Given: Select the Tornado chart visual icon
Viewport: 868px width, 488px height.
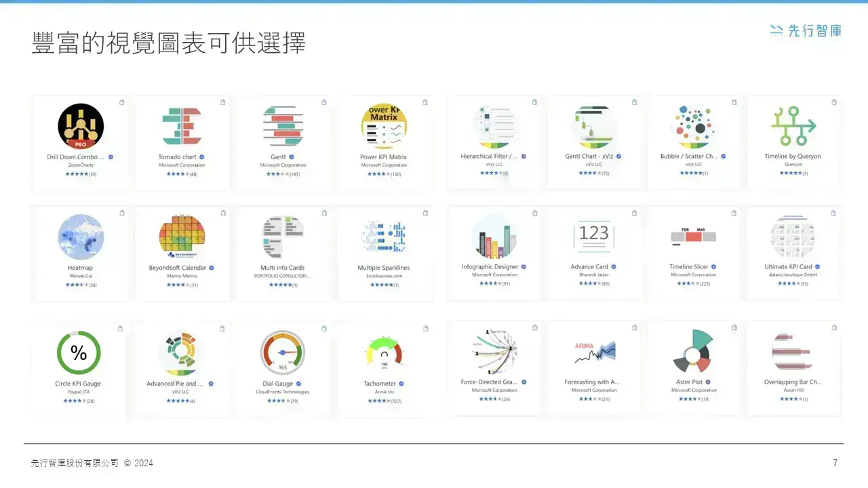Looking at the screenshot, I should (x=182, y=127).
